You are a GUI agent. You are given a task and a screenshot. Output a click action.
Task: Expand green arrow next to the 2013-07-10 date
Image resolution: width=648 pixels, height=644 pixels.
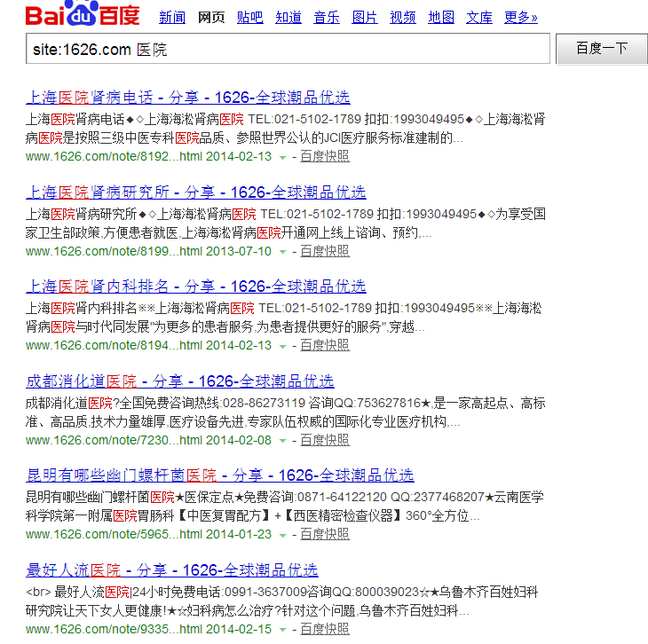click(282, 252)
